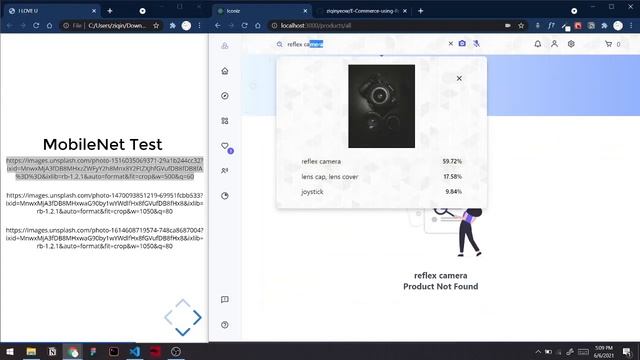This screenshot has width=640, height=360.
Task: Click the 17.58% confidence value
Action: point(453,177)
